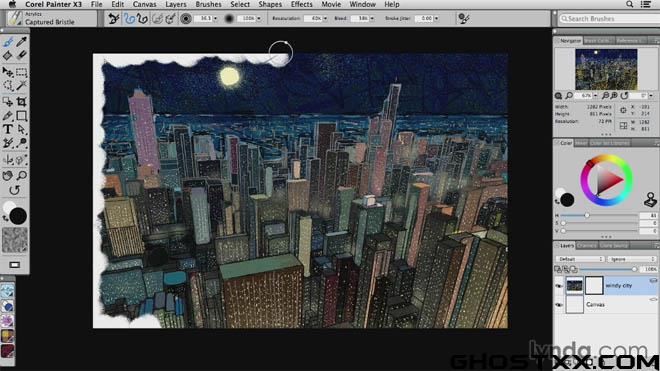Viewport: 660px width, 371px height.
Task: Open the layer composite method Default dropdown
Action: (579, 259)
